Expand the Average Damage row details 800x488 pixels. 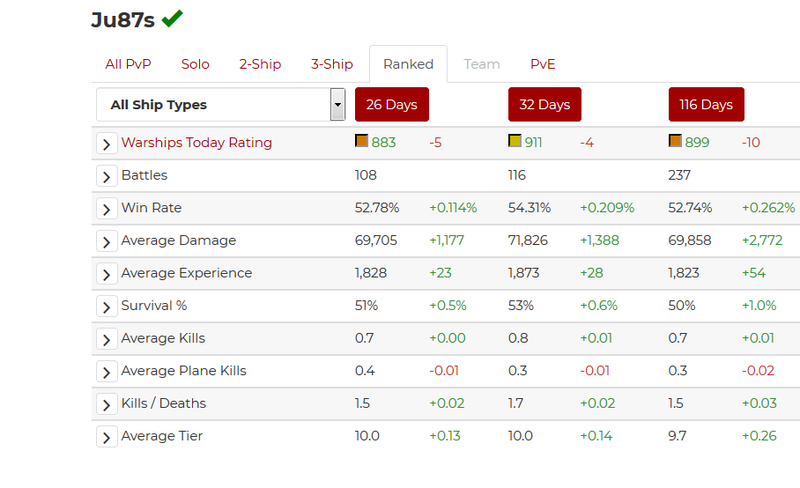pyautogui.click(x=107, y=241)
